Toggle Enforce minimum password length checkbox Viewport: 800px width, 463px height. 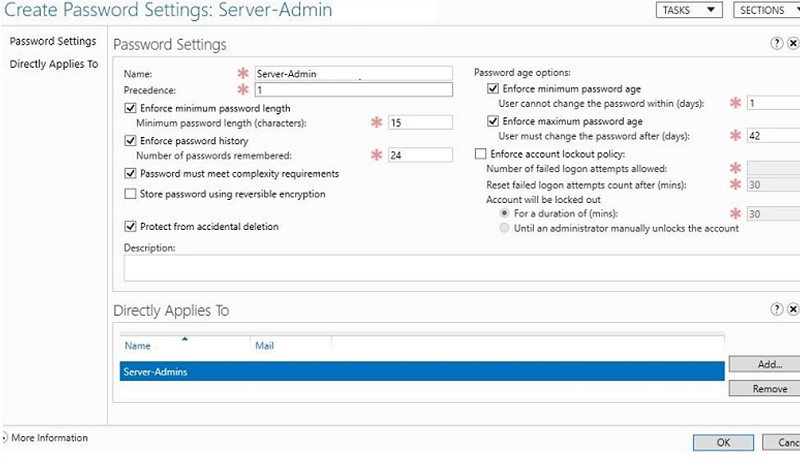(130, 107)
